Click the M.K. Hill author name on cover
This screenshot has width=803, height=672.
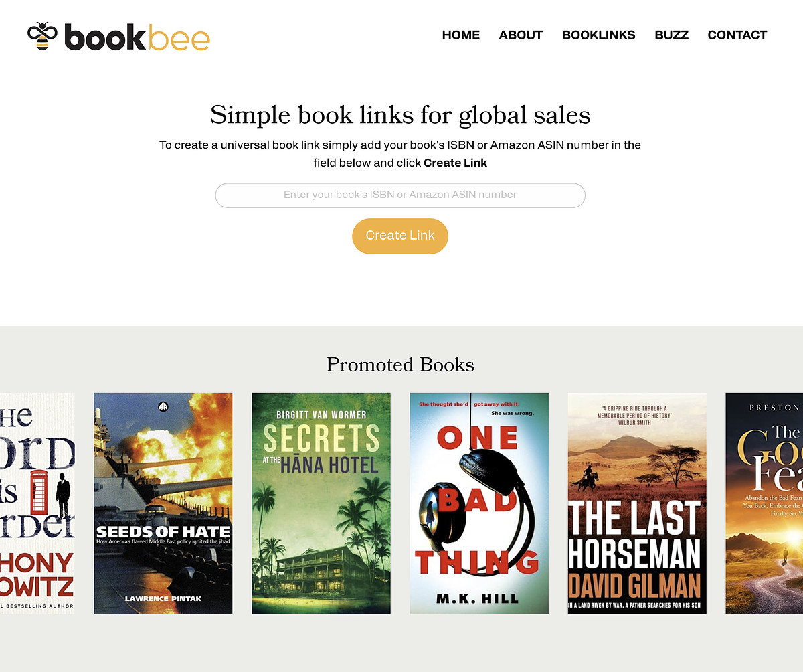(478, 598)
